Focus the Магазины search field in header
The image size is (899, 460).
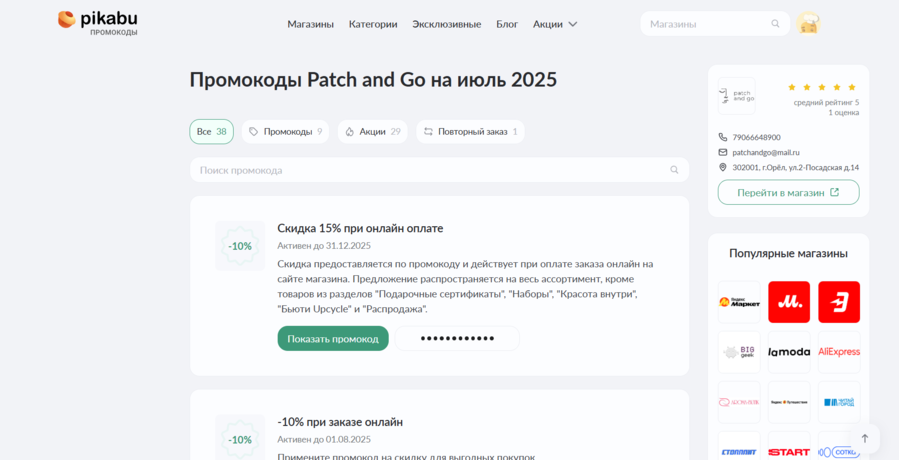[715, 24]
